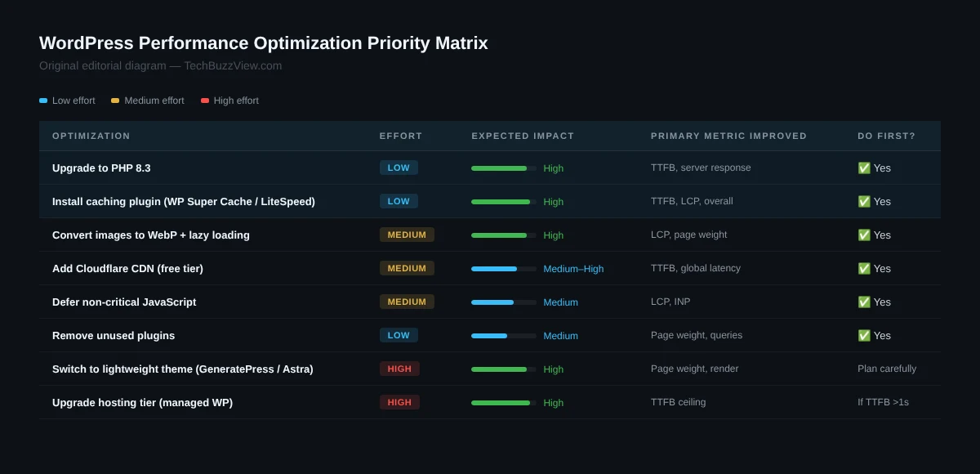The image size is (980, 474).
Task: Click 'Defer non-critical JavaScript' row title
Action: pyautogui.click(x=124, y=302)
